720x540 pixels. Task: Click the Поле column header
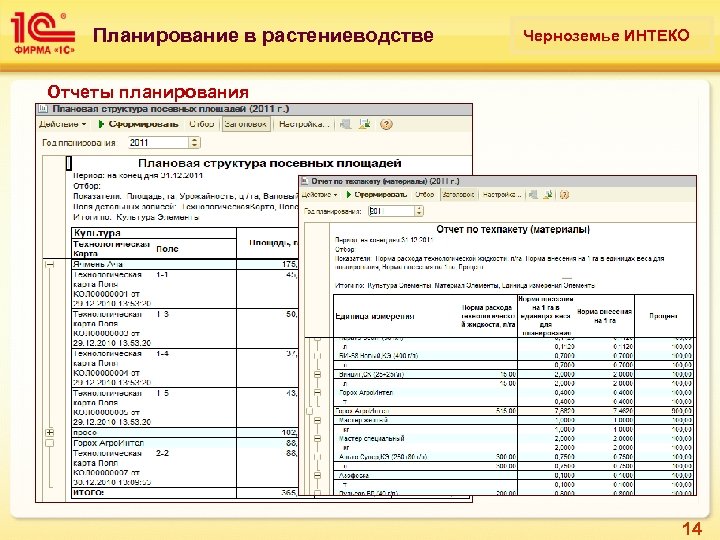point(167,249)
